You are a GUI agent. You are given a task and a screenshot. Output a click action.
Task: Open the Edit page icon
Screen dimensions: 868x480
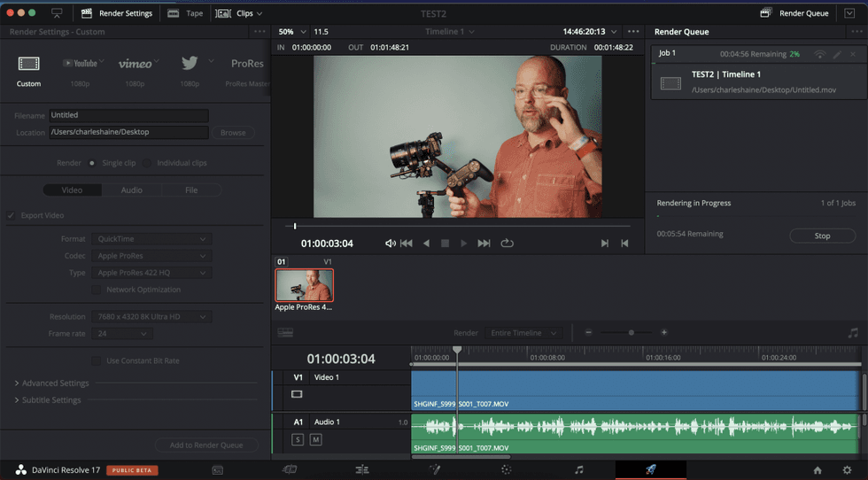pos(362,469)
